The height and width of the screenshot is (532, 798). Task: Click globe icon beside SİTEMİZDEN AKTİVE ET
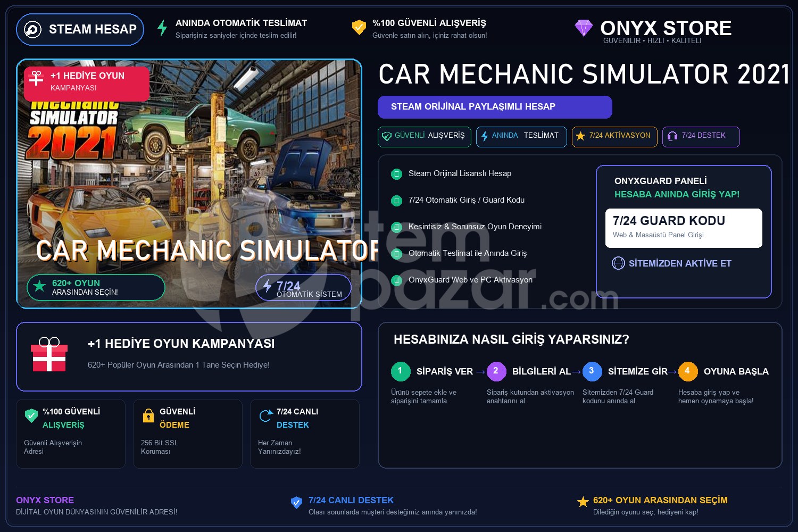(618, 263)
